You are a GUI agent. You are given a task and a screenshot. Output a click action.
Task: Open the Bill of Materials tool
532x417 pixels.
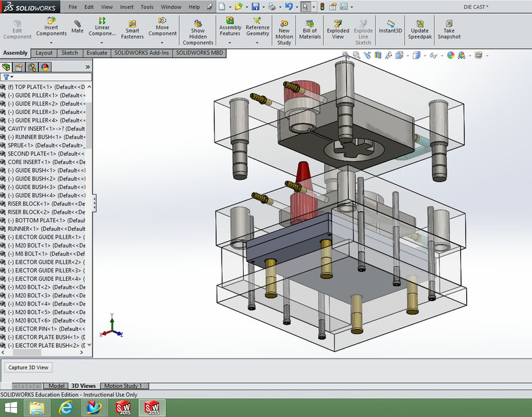(309, 29)
